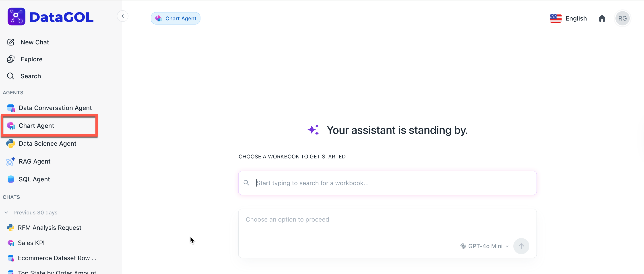Open the Sales KPI chat

(31, 243)
